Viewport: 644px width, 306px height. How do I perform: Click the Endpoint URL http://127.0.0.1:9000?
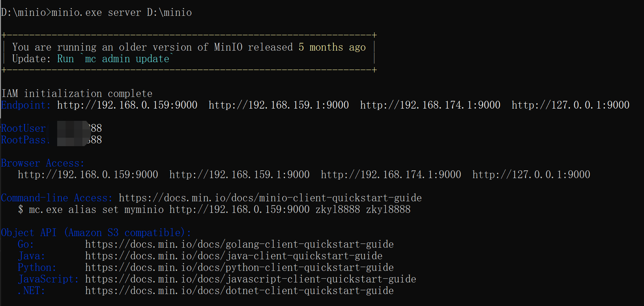click(571, 105)
